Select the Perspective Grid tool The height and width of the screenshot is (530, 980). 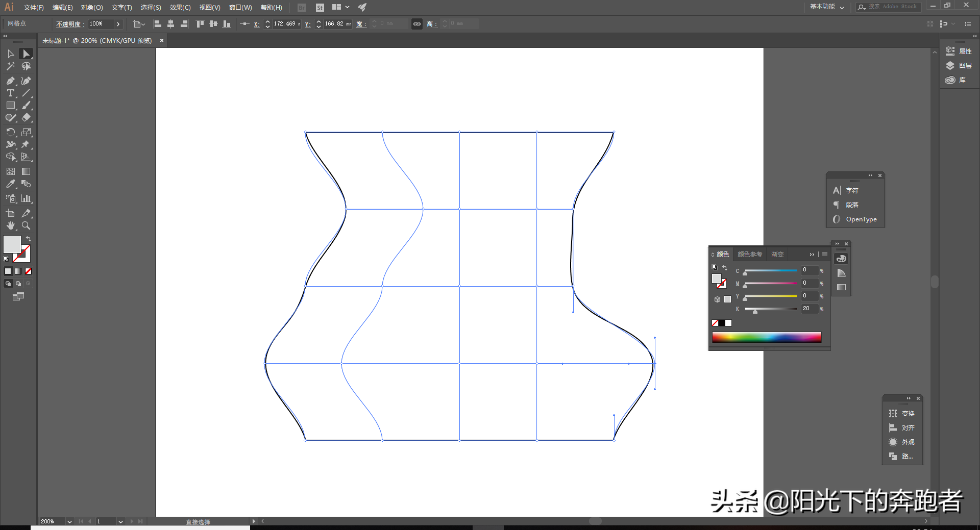pos(26,157)
